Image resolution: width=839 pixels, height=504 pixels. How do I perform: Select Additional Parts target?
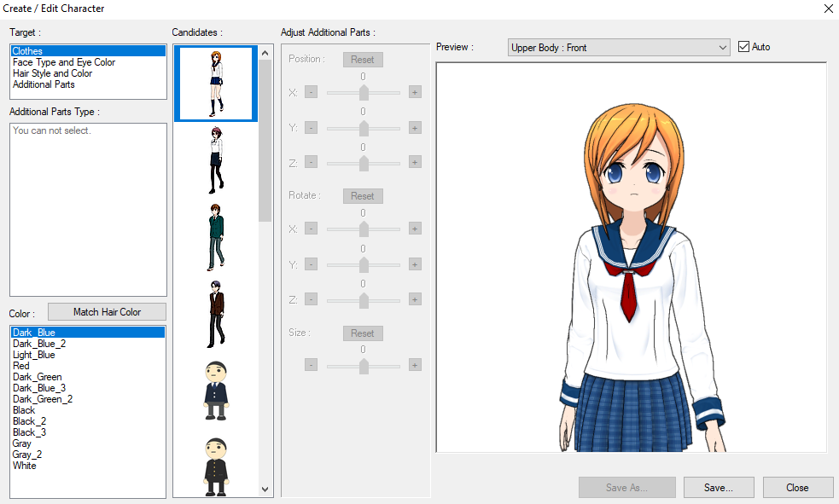88,84
